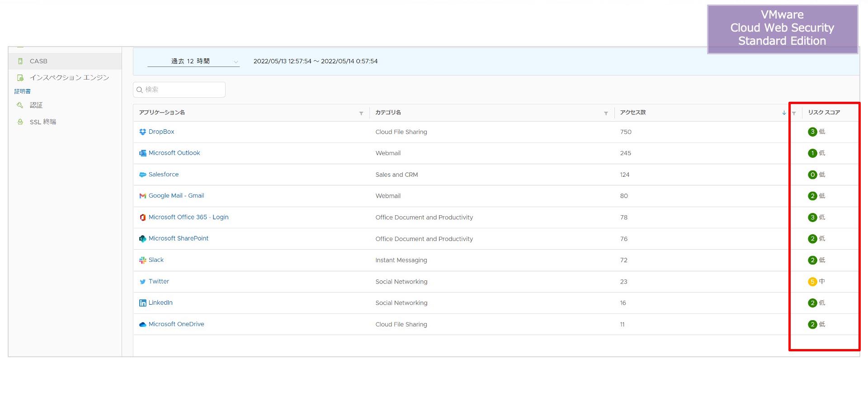
Task: Click the 検索 search field
Action: click(179, 90)
